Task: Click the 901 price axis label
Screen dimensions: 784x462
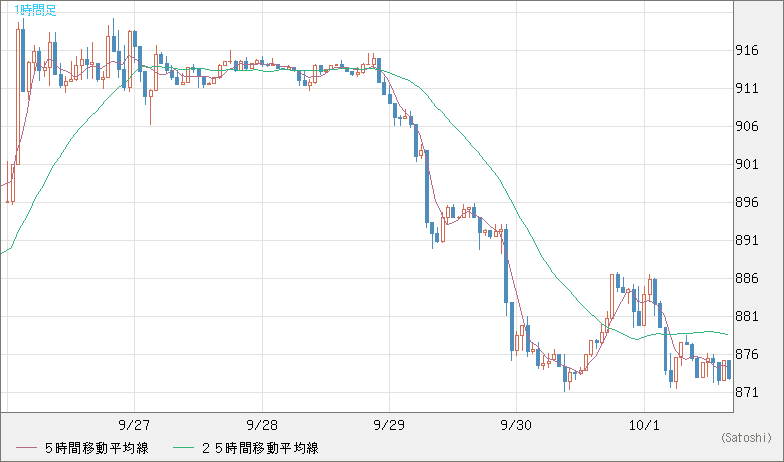Action: pos(745,164)
